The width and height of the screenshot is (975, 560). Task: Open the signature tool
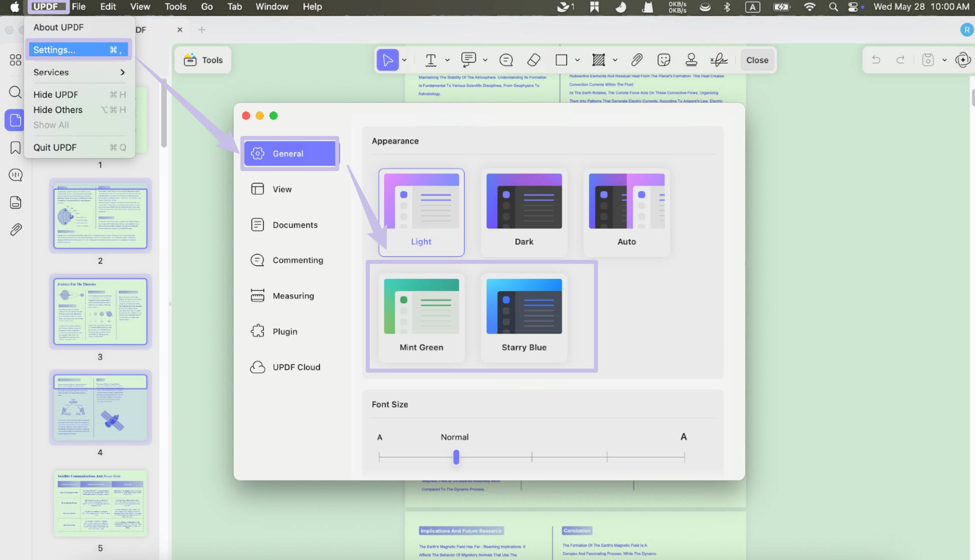719,60
